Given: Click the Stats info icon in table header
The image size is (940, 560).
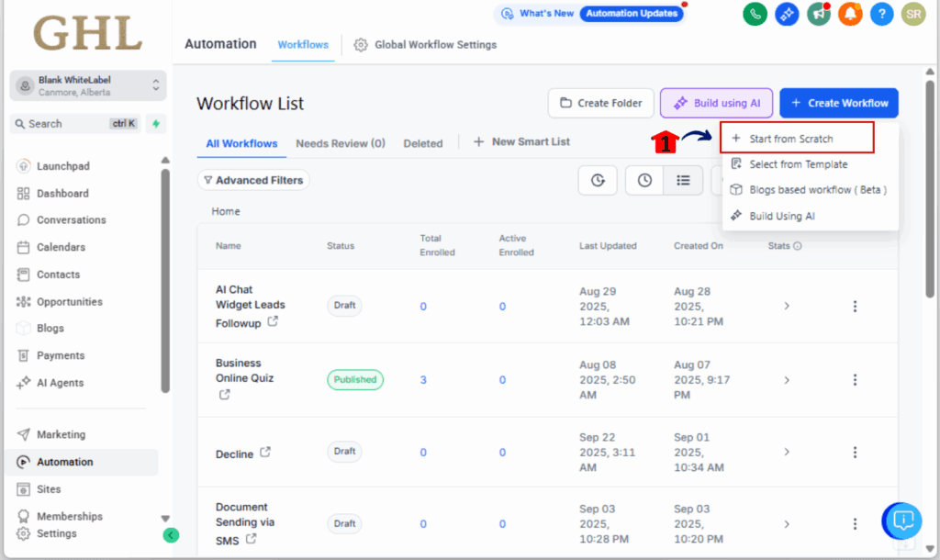Looking at the screenshot, I should [798, 246].
